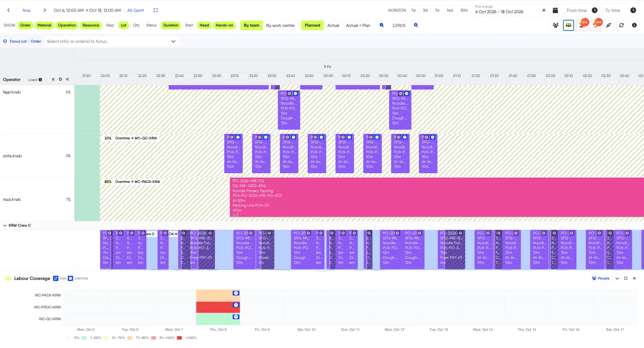Viewport: 644px width, 348px height.
Task: Open the Focus Lot / Order dropdown
Action: pos(111,41)
